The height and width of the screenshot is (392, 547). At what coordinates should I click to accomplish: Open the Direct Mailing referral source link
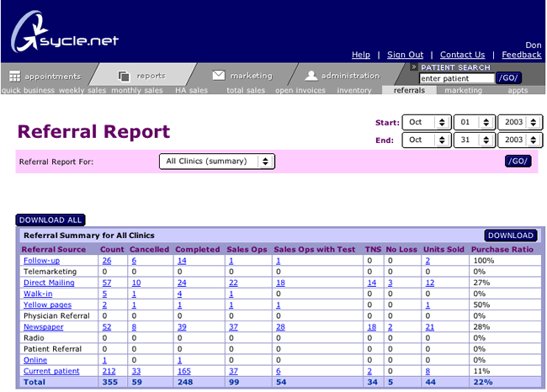pos(47,283)
